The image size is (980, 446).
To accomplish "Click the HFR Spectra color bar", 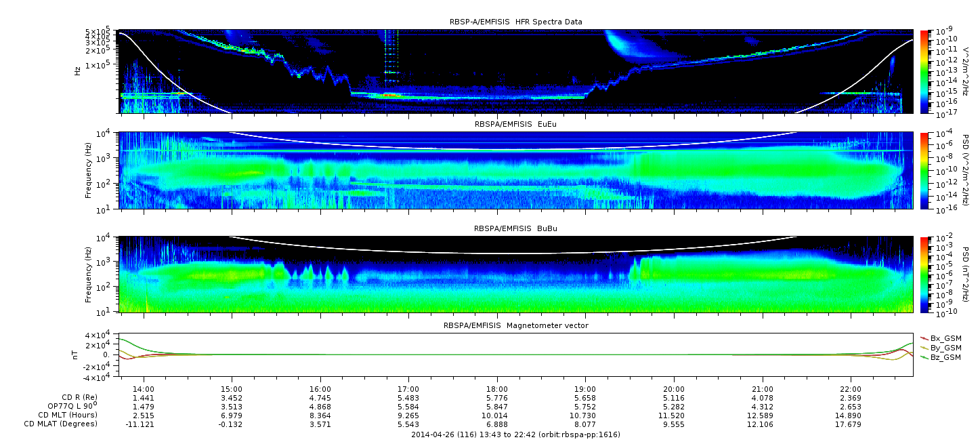I will tap(924, 71).
